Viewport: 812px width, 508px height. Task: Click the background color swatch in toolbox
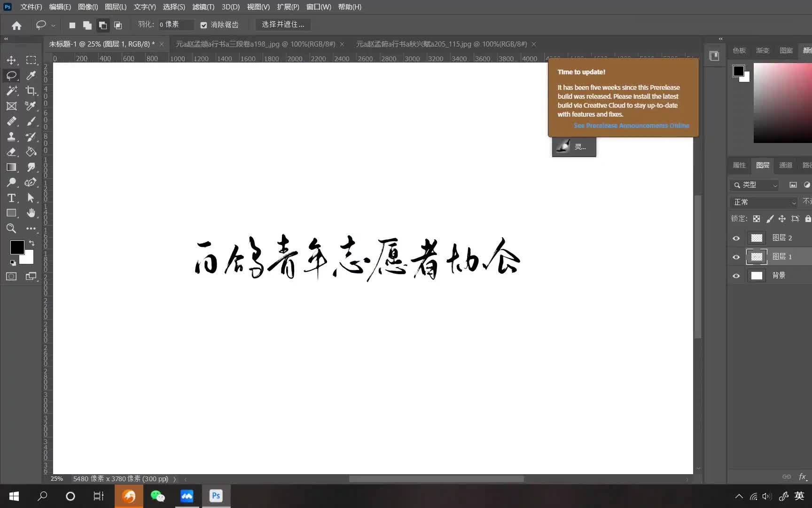click(x=28, y=259)
